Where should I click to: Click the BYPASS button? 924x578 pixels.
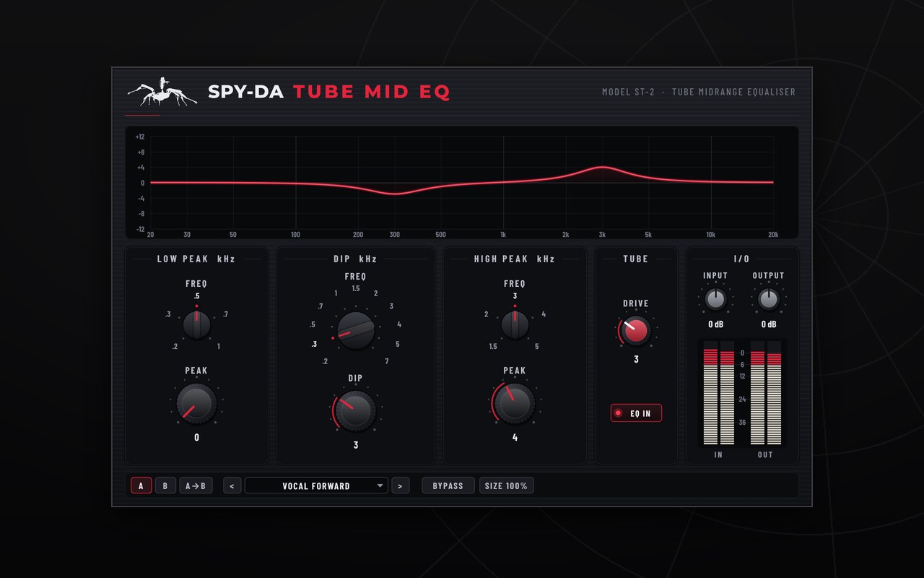pos(448,486)
